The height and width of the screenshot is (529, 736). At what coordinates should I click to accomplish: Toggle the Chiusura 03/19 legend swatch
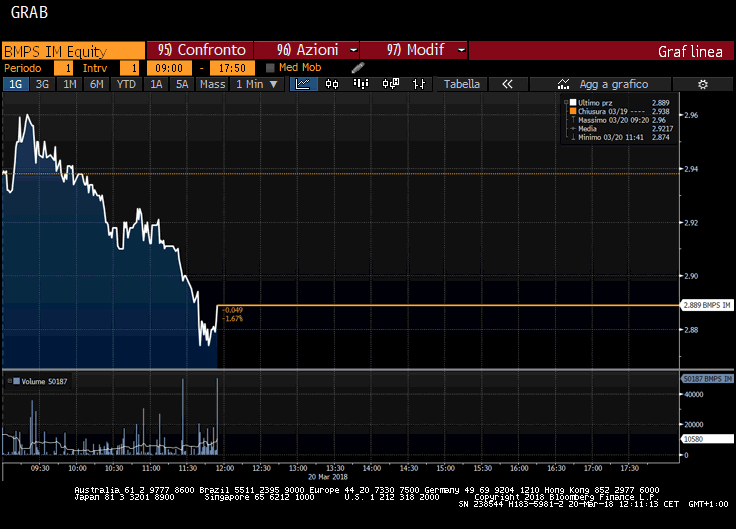pyautogui.click(x=573, y=111)
